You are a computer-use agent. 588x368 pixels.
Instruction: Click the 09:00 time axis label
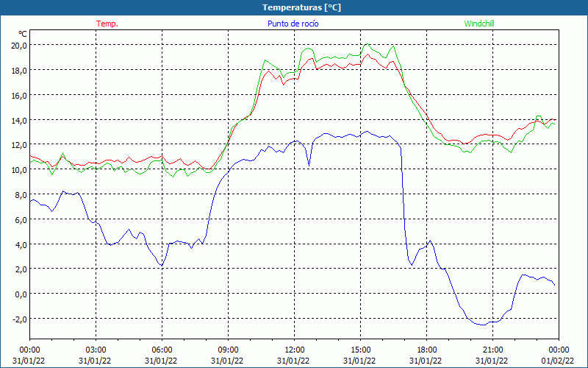click(x=228, y=350)
